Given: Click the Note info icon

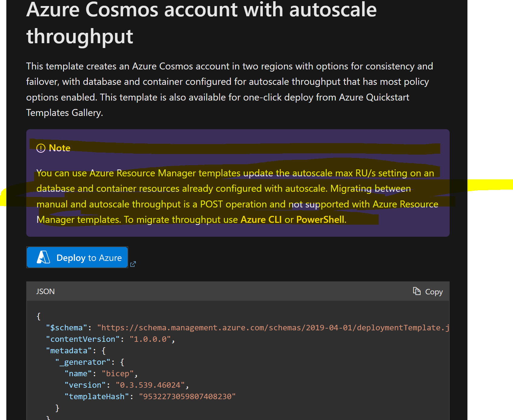Looking at the screenshot, I should coord(41,148).
